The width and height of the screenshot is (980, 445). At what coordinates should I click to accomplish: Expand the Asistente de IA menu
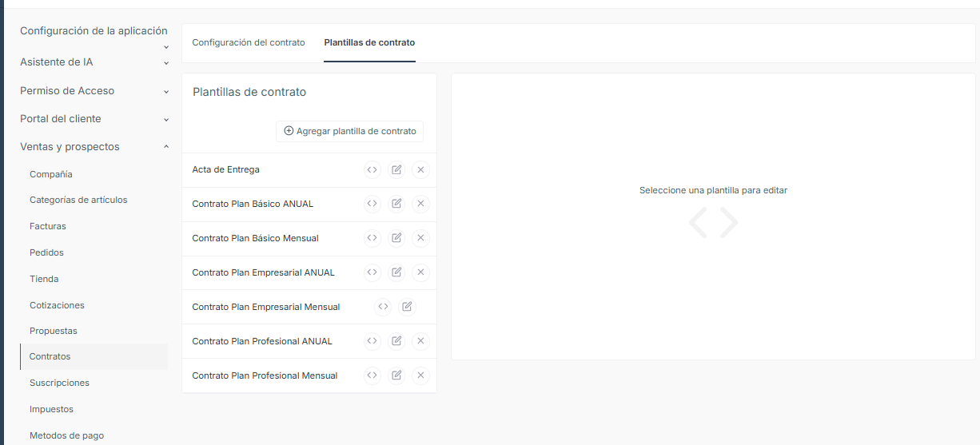(x=94, y=62)
